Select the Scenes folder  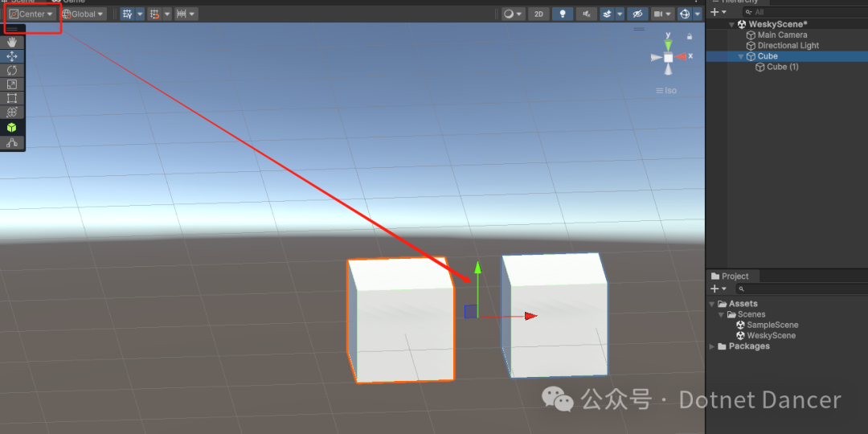(751, 314)
